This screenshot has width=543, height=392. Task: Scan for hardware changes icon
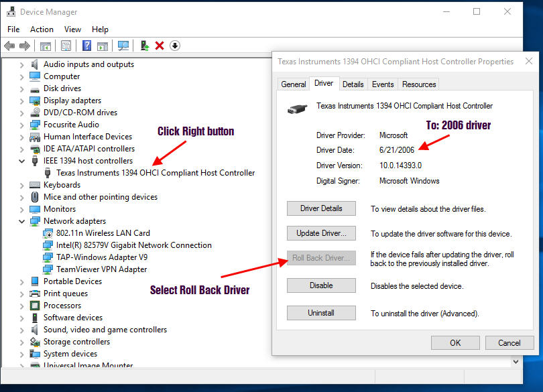click(x=123, y=46)
